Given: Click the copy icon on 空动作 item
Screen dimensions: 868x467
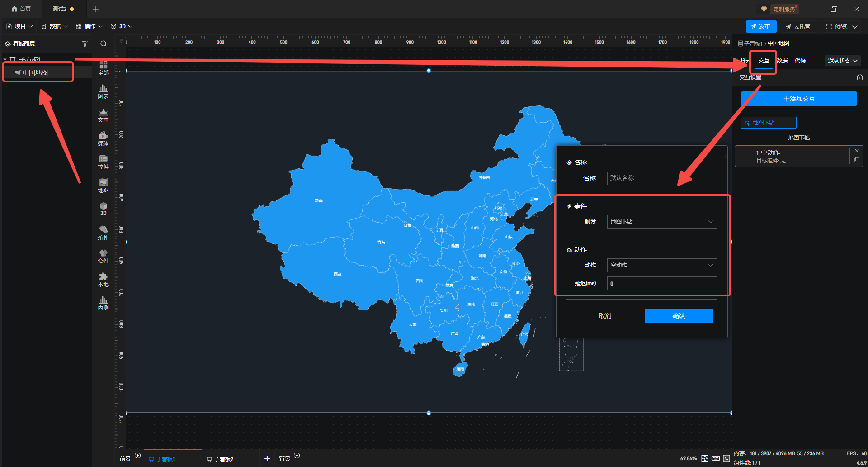Looking at the screenshot, I should [x=856, y=160].
